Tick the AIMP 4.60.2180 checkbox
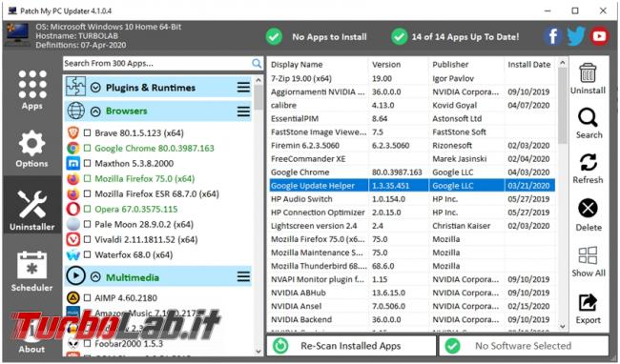 88,297
